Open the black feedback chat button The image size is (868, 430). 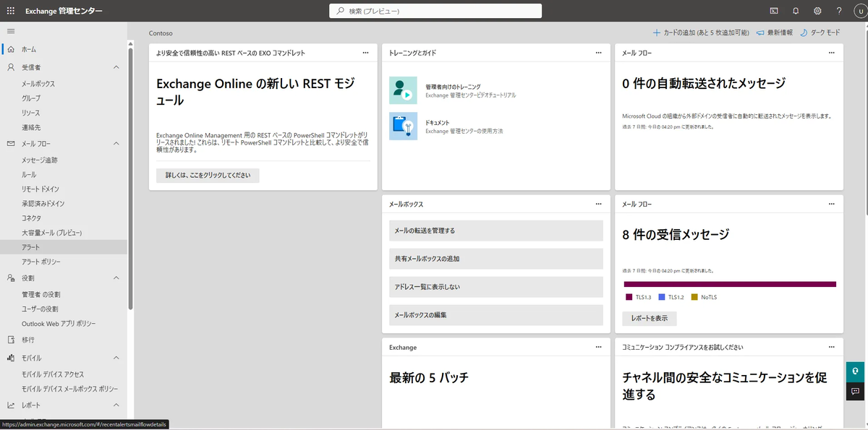(x=856, y=391)
